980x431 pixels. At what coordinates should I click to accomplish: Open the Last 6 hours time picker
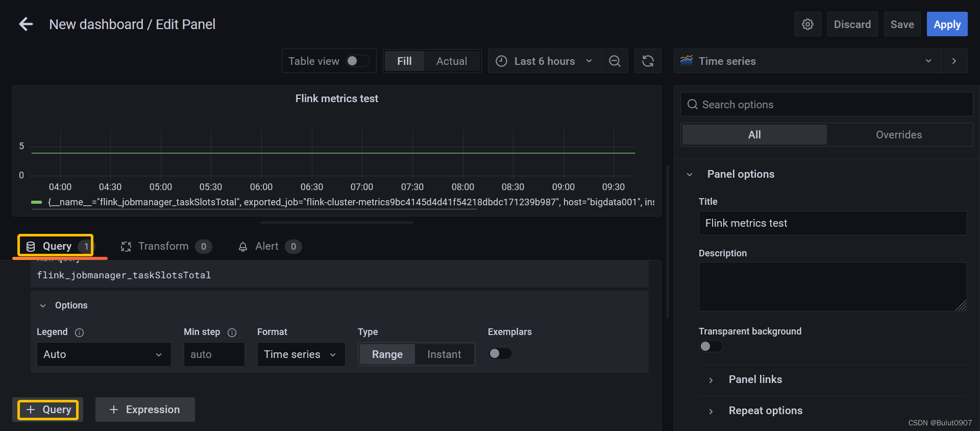click(545, 61)
